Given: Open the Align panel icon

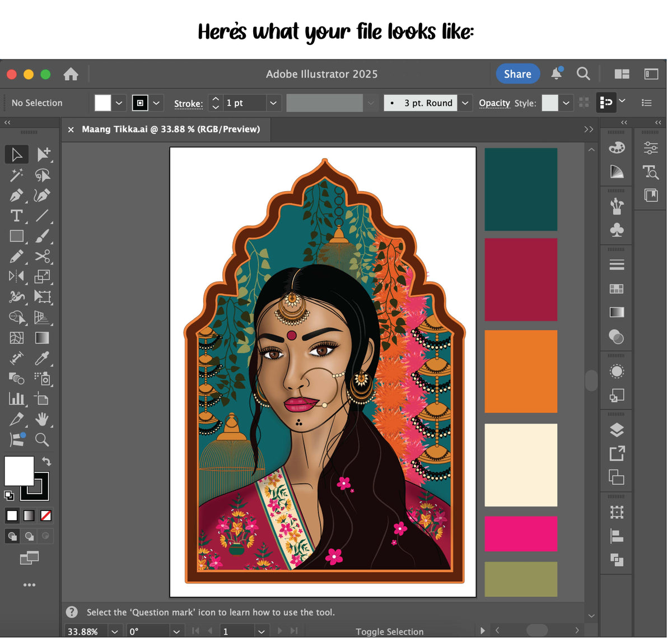Looking at the screenshot, I should (617, 536).
